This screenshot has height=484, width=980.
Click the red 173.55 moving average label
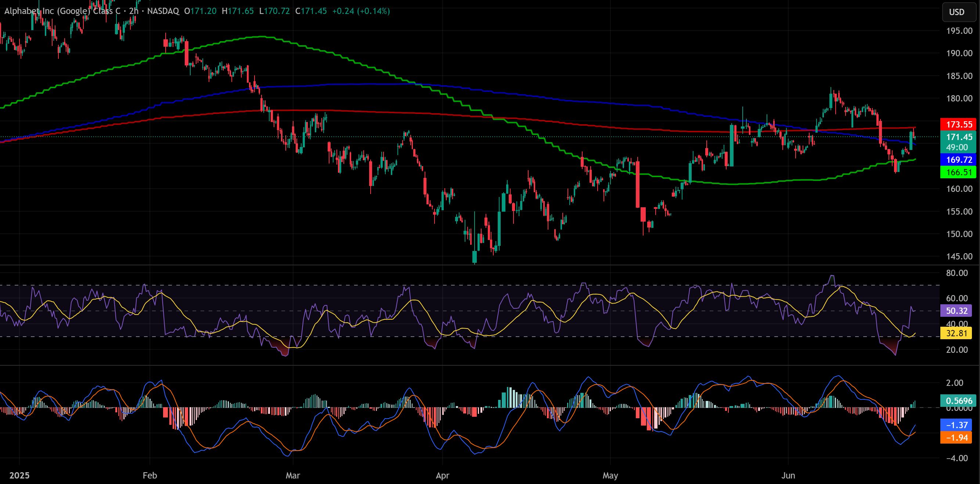click(x=958, y=125)
